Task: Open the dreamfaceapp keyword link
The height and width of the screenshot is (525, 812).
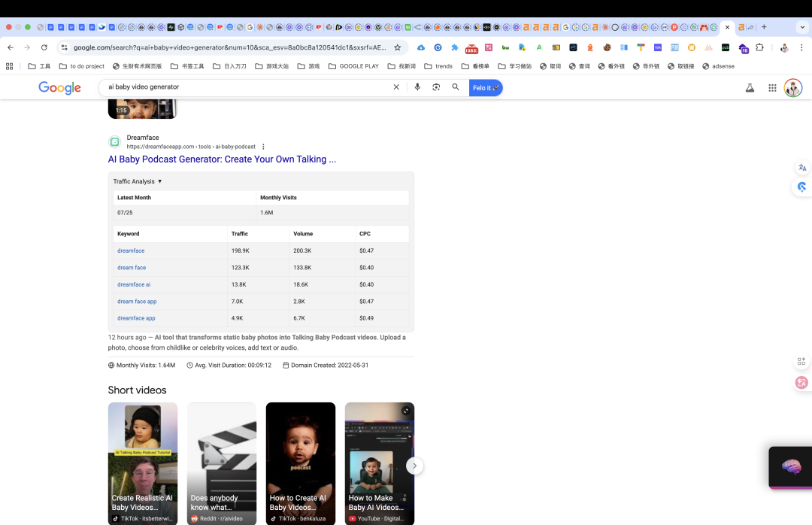Action: [x=136, y=318]
